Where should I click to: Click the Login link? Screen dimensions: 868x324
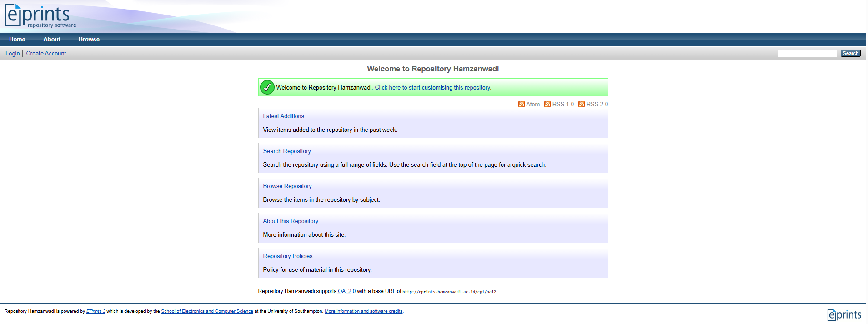tap(13, 54)
